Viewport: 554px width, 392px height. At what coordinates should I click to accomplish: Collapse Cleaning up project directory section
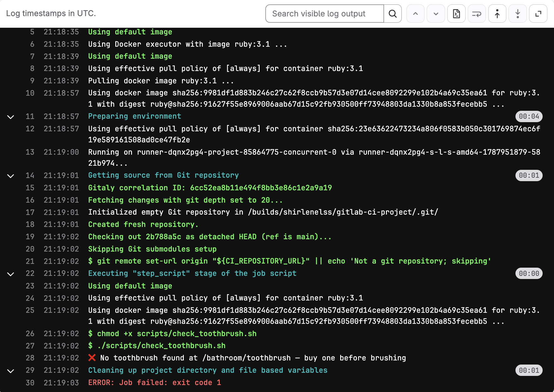click(x=10, y=371)
